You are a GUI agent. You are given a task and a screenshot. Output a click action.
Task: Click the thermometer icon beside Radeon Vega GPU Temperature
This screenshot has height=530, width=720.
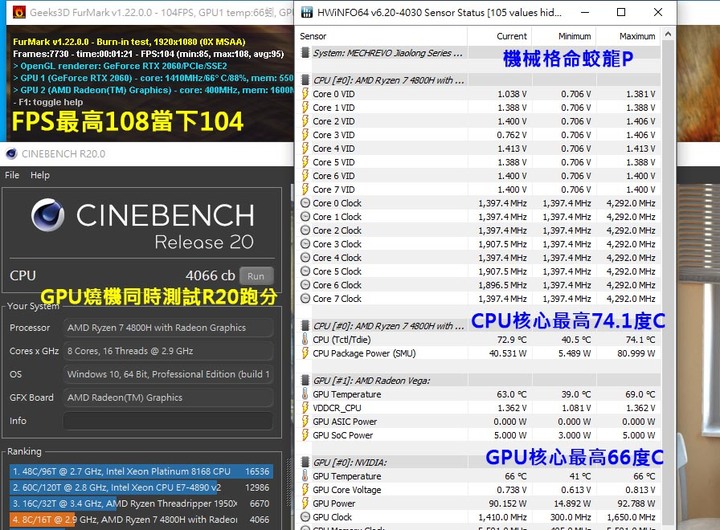tap(305, 394)
